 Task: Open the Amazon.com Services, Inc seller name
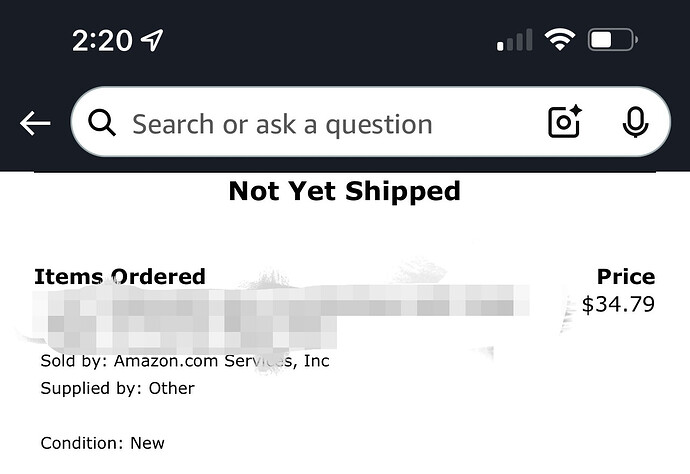pyautogui.click(x=220, y=360)
